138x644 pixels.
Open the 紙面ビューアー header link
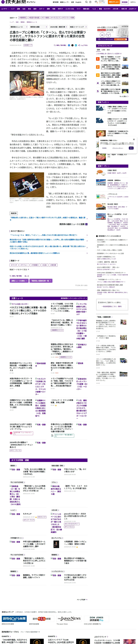(x=65, y=2)
